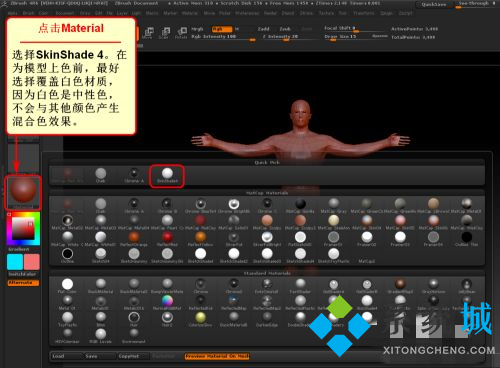Select the RGB Levels material
Viewport: 500px width, 368px height.
101,335
